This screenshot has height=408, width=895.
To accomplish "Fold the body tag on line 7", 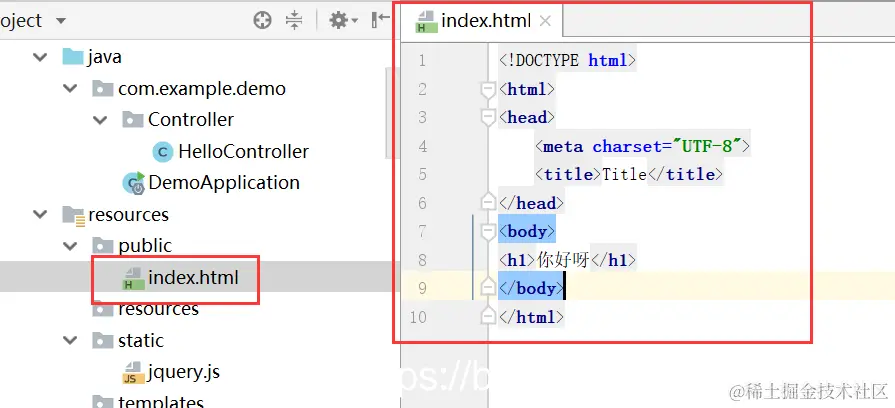I will point(488,232).
